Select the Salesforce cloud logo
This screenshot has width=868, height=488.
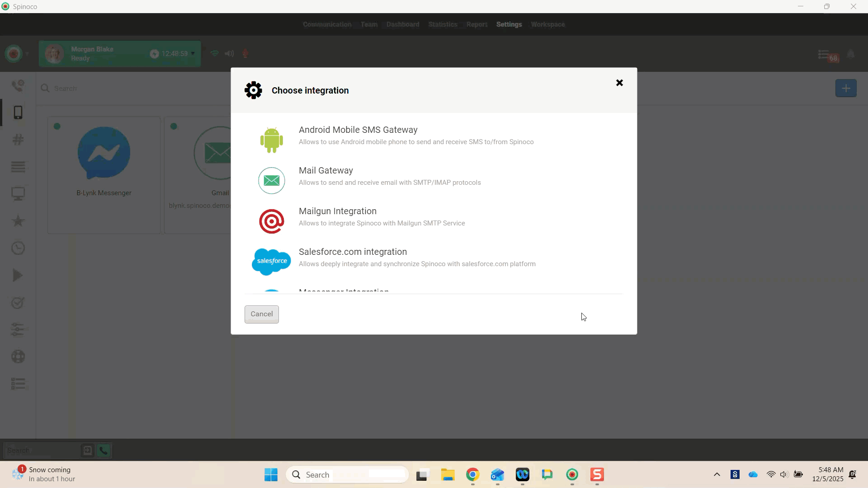click(x=271, y=261)
